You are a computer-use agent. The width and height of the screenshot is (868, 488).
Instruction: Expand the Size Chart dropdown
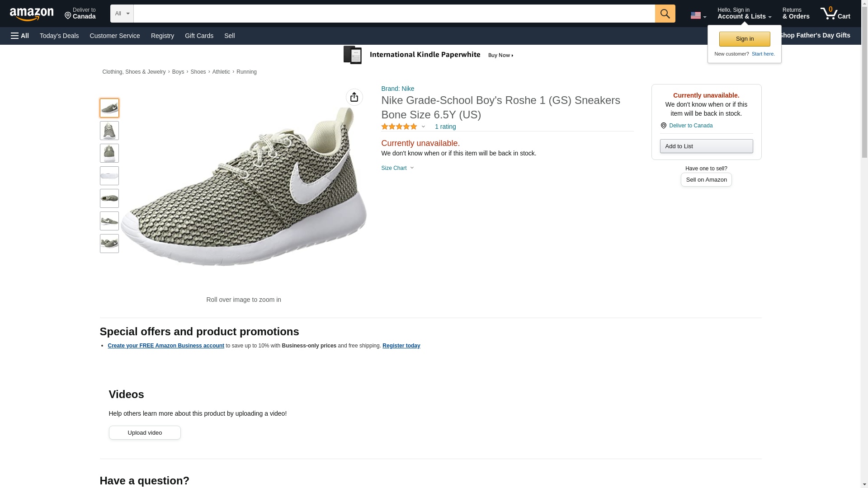397,168
